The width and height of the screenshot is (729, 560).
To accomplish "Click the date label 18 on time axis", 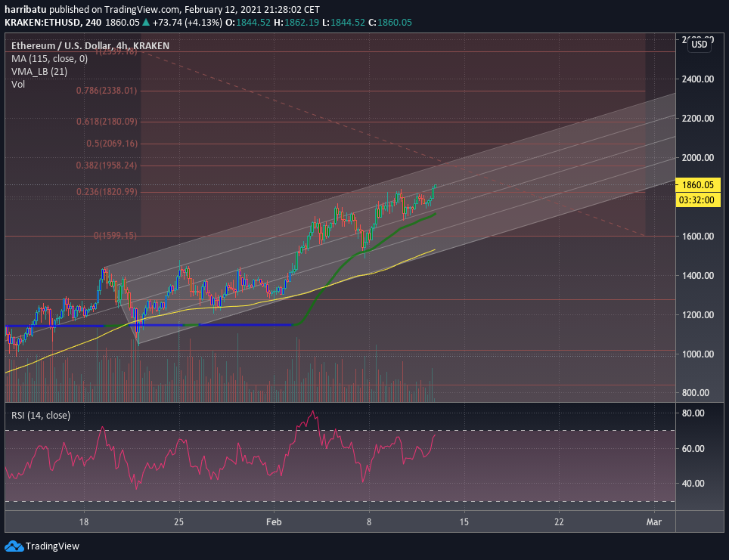I will coord(84,522).
